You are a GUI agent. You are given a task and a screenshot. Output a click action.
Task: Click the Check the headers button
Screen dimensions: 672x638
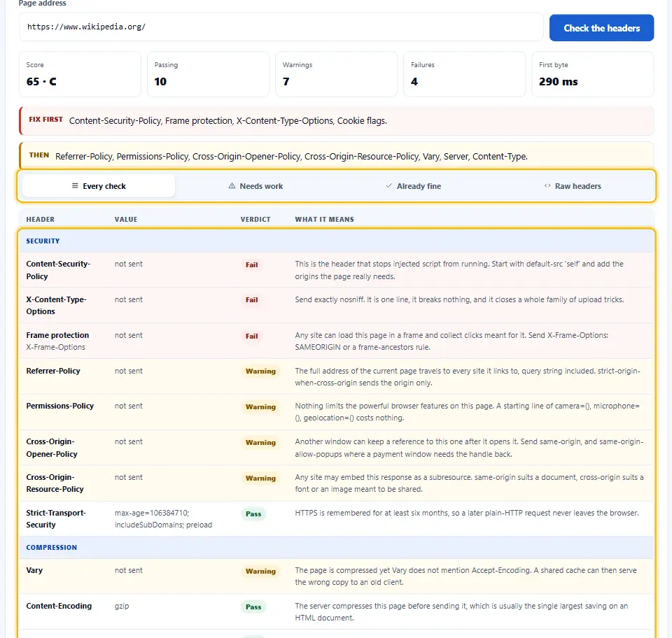coord(601,28)
